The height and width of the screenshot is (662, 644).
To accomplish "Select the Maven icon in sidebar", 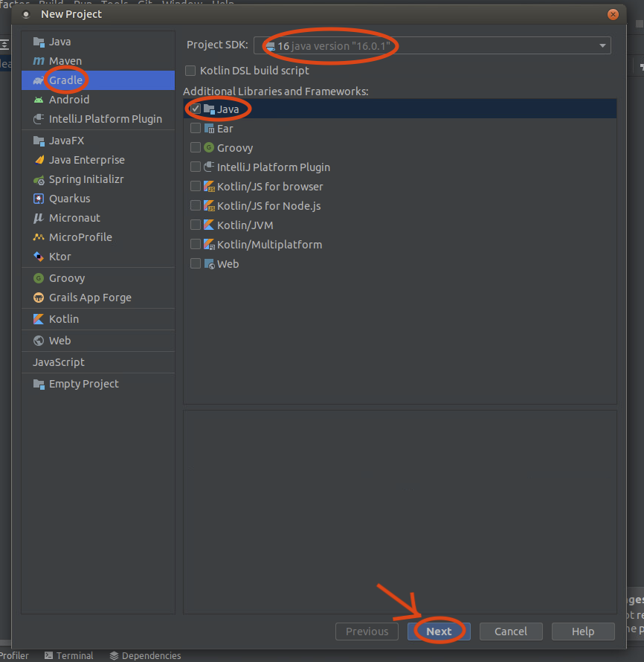I will pos(39,61).
